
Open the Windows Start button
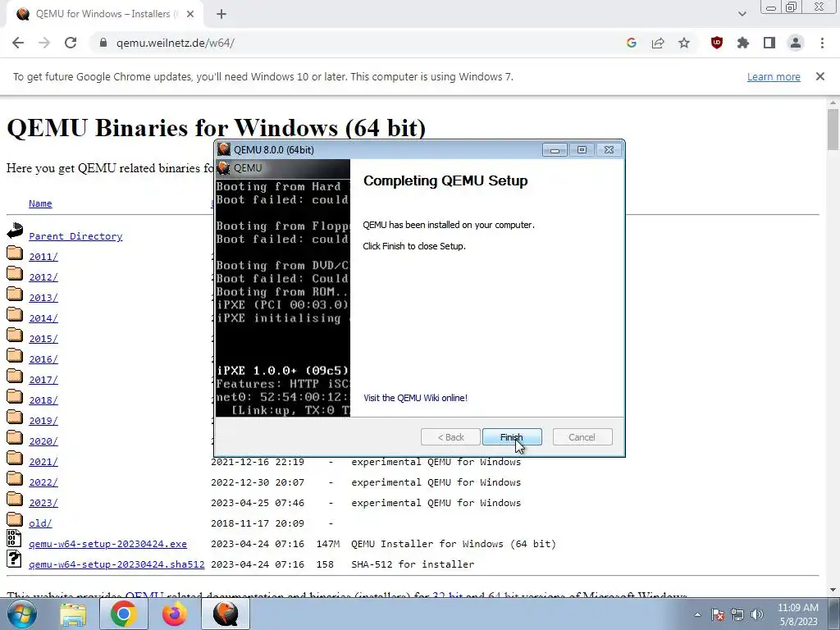(21, 614)
